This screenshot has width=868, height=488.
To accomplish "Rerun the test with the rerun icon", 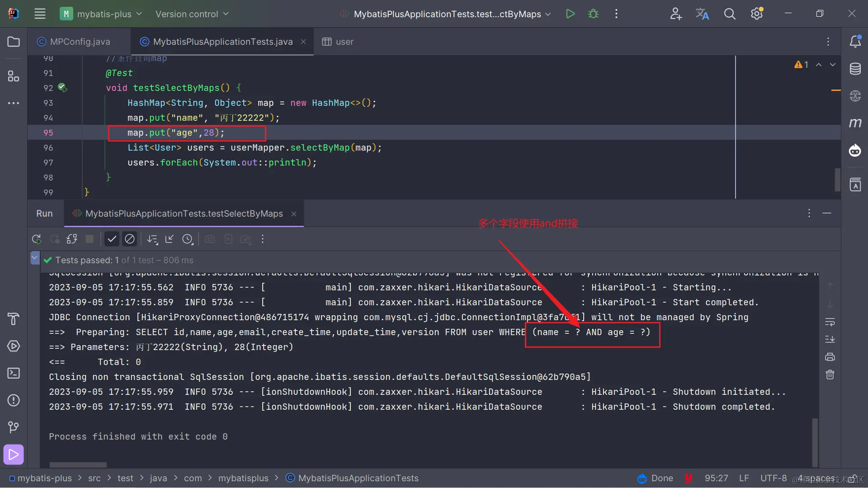I will pos(37,239).
